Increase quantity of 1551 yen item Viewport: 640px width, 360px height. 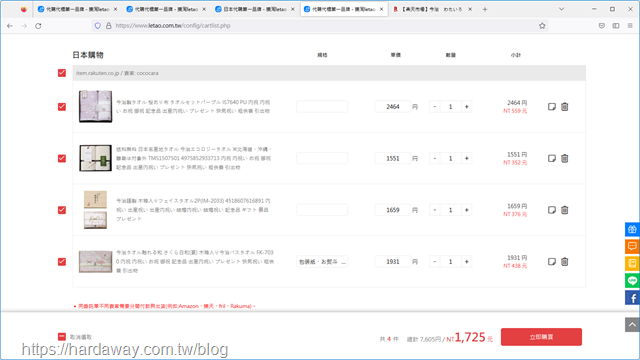pyautogui.click(x=467, y=158)
